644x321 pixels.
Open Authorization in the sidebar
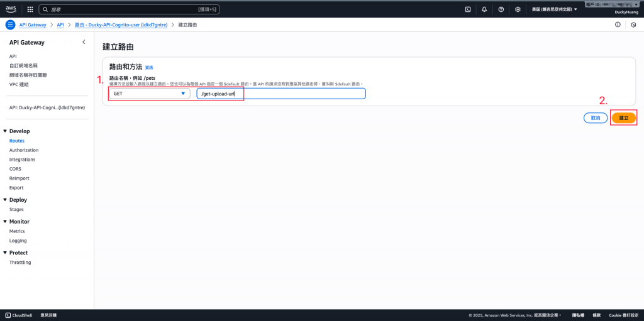click(24, 150)
